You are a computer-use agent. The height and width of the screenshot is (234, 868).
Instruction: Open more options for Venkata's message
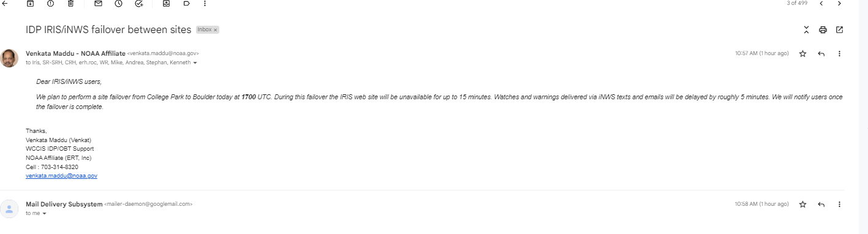coord(839,54)
